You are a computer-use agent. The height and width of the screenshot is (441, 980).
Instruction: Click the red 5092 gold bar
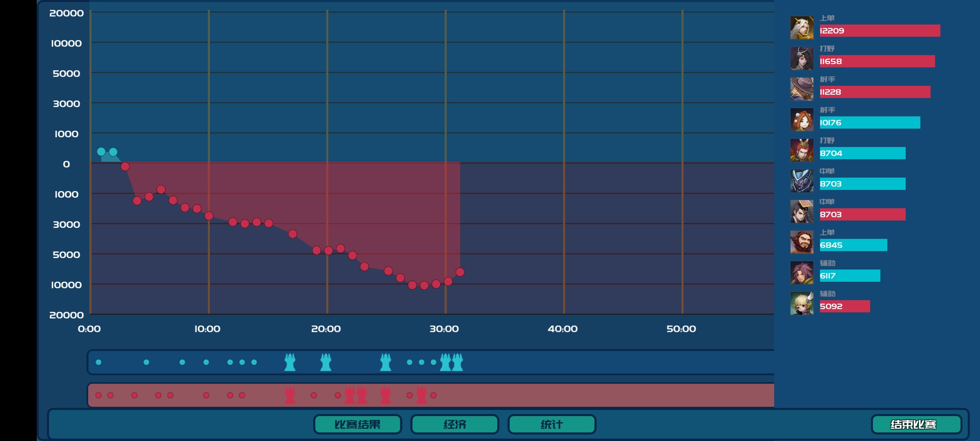pos(845,306)
